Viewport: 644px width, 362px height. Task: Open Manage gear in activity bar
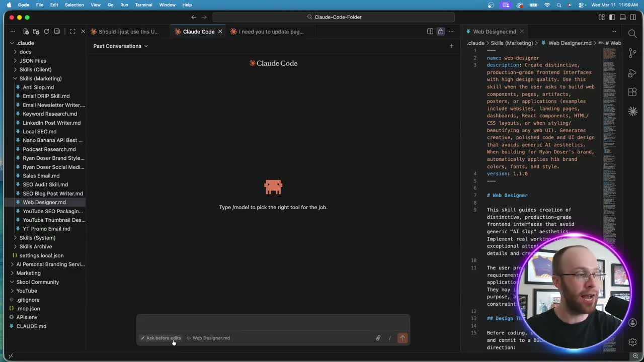pyautogui.click(x=632, y=342)
